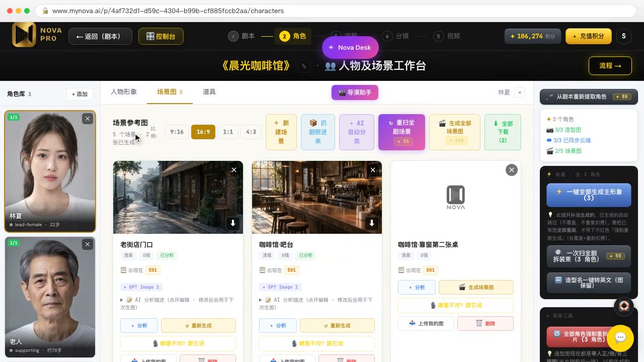Click 新建场景 button
The height and width of the screenshot is (362, 644).
coord(281,132)
